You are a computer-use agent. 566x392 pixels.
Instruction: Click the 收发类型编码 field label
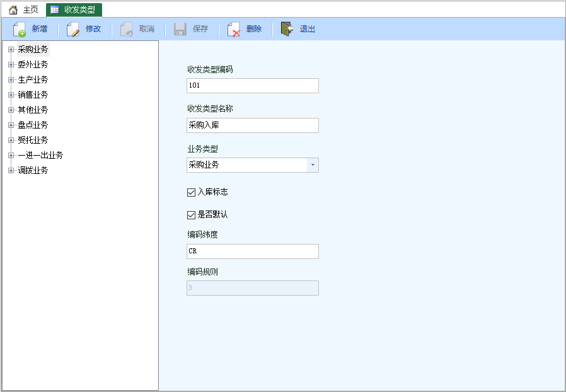(x=210, y=69)
